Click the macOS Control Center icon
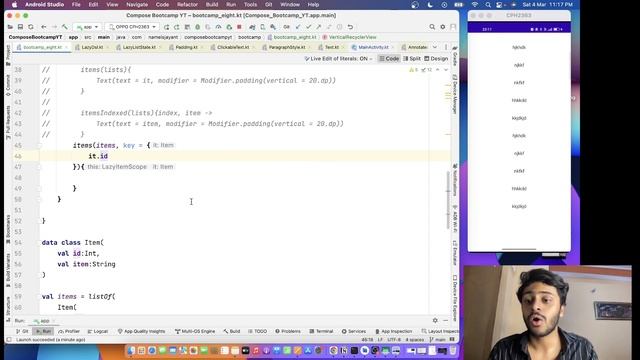Screen dimensions: 640x360 pyautogui.click(x=499, y=4)
